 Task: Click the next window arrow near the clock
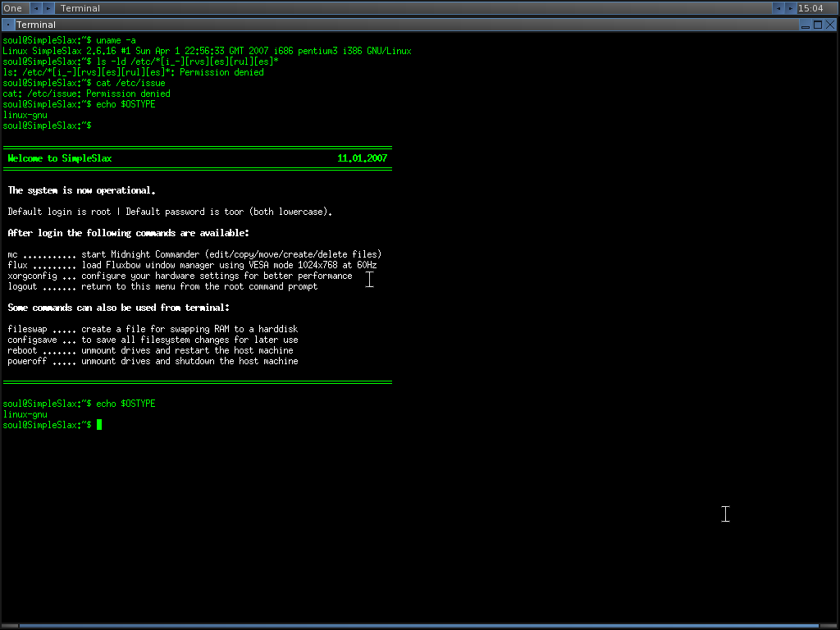790,8
